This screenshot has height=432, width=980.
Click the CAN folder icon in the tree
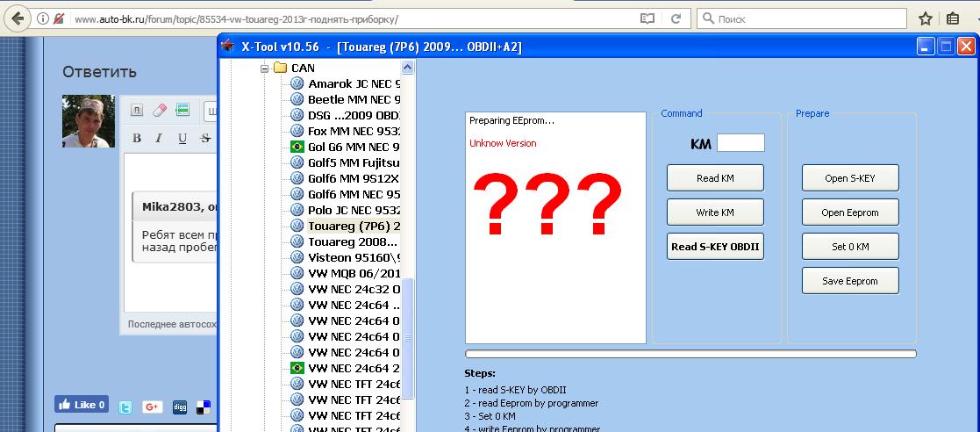pyautogui.click(x=280, y=68)
